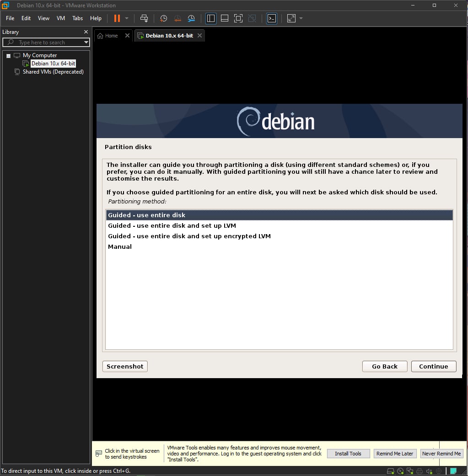
Task: Click the VMware Workstation title bar logo
Action: point(5,5)
